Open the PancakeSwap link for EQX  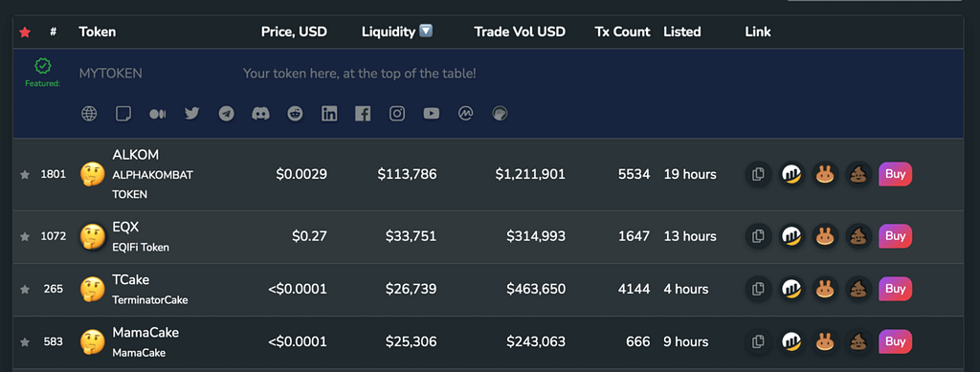tap(826, 236)
